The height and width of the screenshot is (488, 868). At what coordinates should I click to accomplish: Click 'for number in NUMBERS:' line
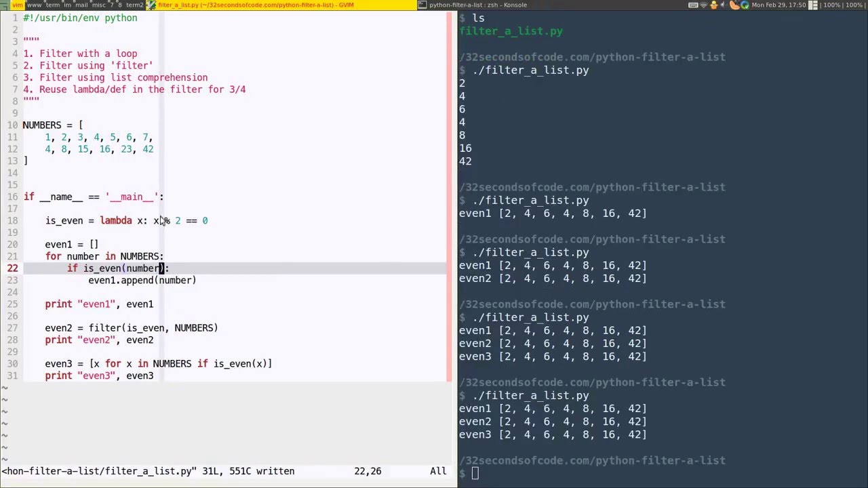coord(104,256)
